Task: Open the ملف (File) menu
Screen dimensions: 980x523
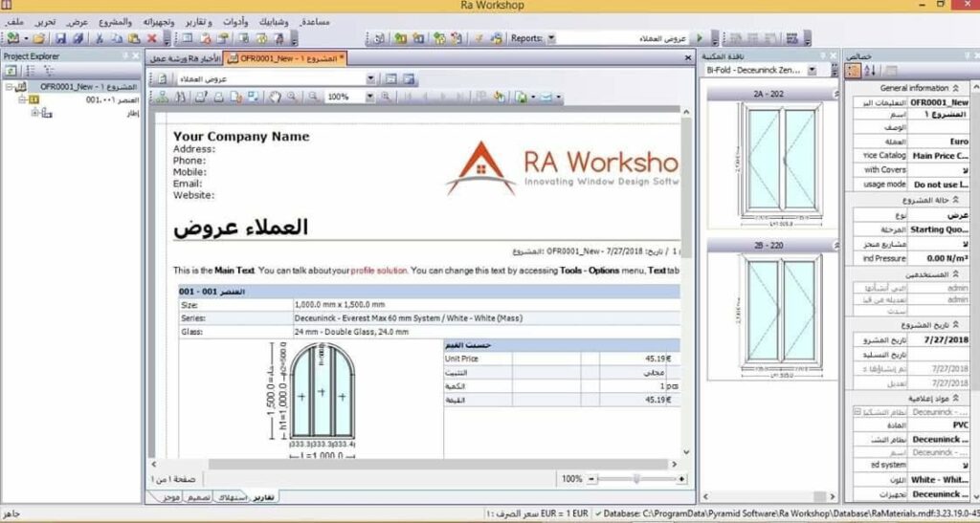Action: (x=12, y=22)
